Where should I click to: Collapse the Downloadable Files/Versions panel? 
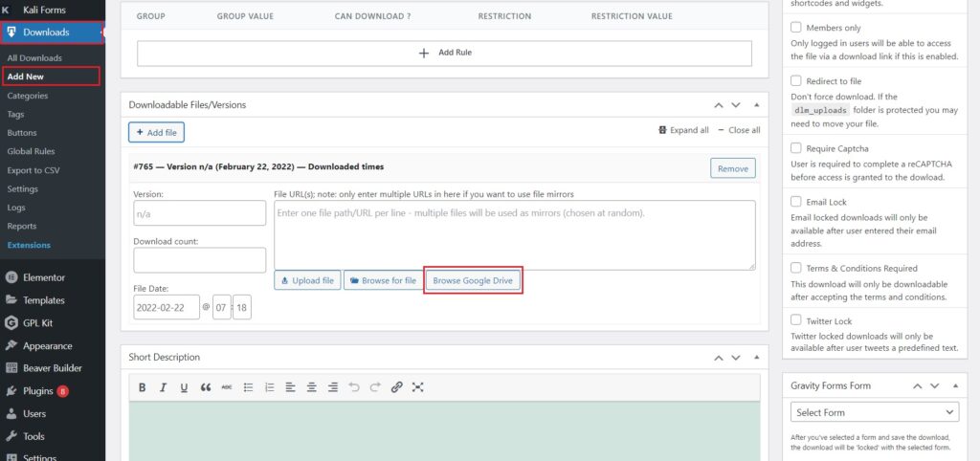[x=756, y=104]
